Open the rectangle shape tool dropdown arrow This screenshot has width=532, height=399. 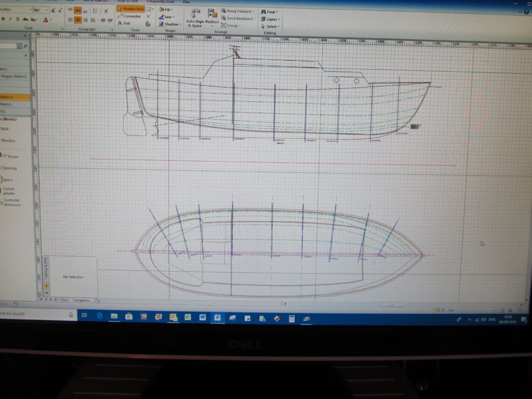click(153, 9)
